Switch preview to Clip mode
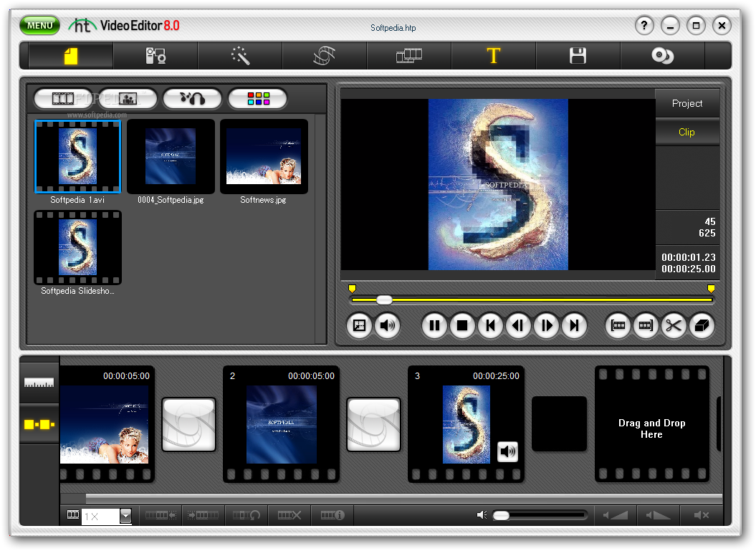 point(687,132)
